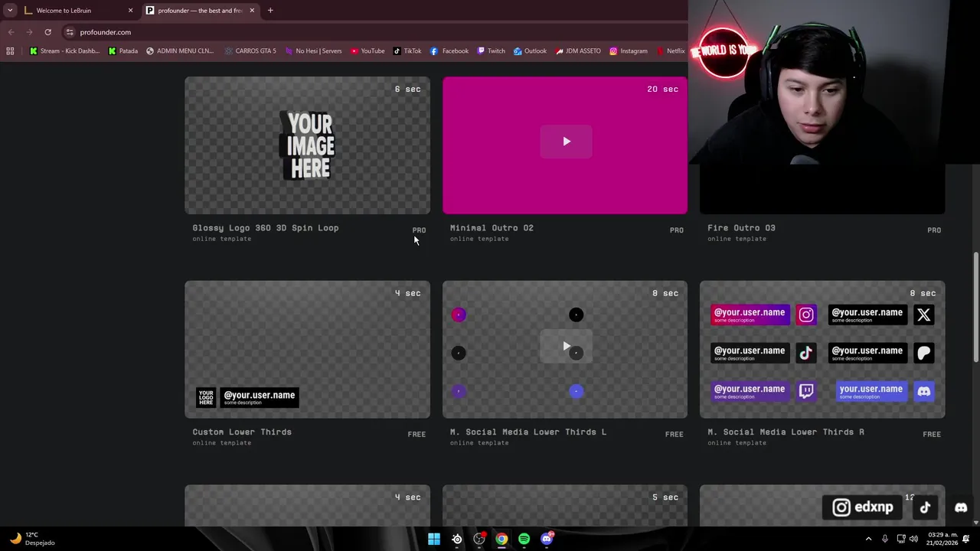Click the Minimal Outro 02 title
This screenshot has height=551, width=980.
pos(492,227)
